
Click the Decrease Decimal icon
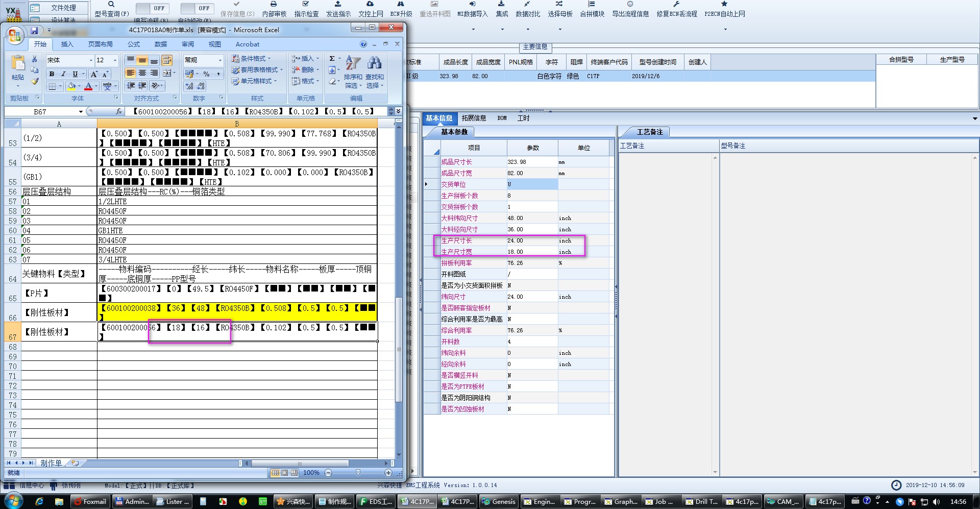pyautogui.click(x=201, y=86)
